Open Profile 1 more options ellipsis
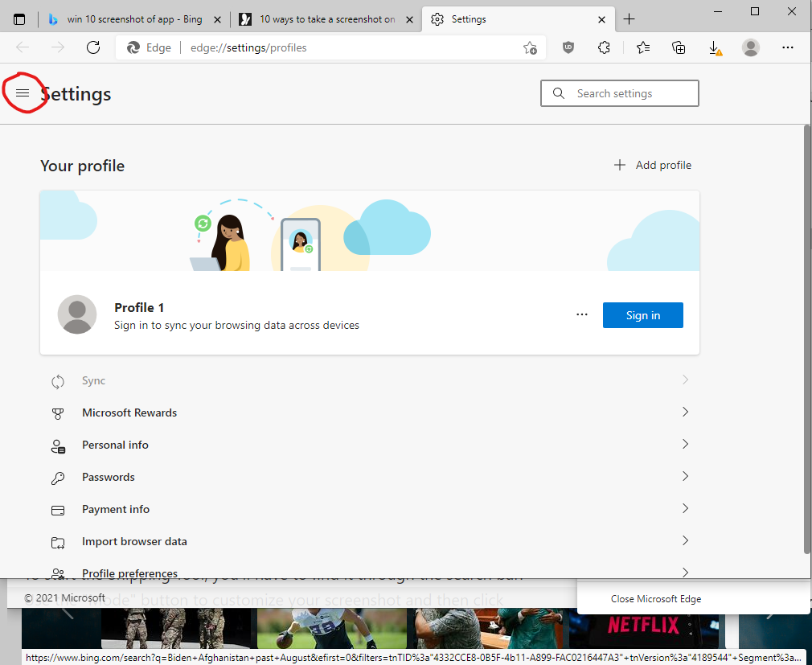Viewport: 812px width, 665px height. click(581, 315)
